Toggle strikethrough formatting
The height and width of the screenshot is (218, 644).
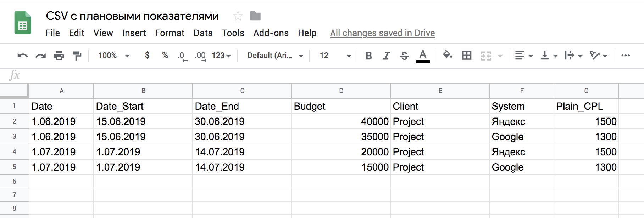pos(404,56)
